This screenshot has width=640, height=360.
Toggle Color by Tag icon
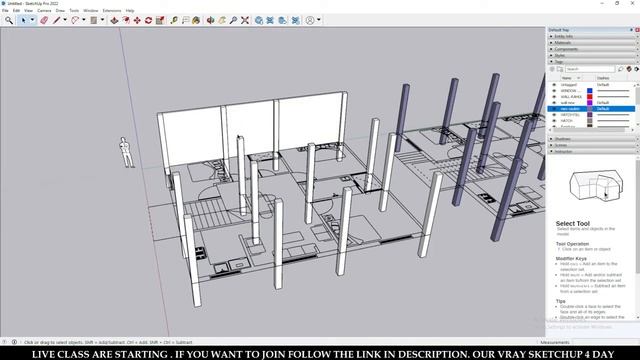[629, 69]
